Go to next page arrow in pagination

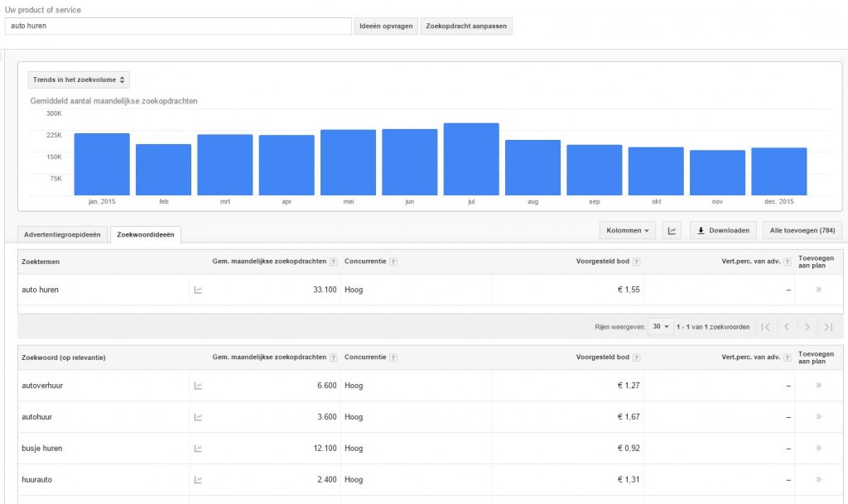(807, 327)
